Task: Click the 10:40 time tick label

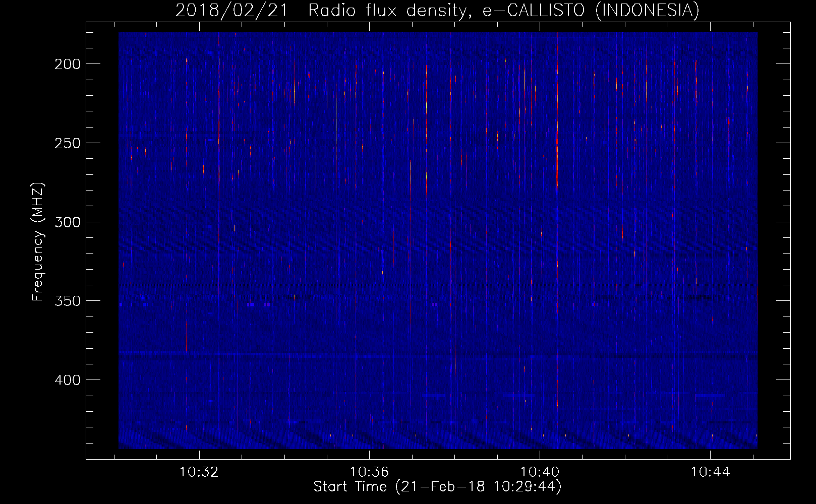Action: click(540, 472)
